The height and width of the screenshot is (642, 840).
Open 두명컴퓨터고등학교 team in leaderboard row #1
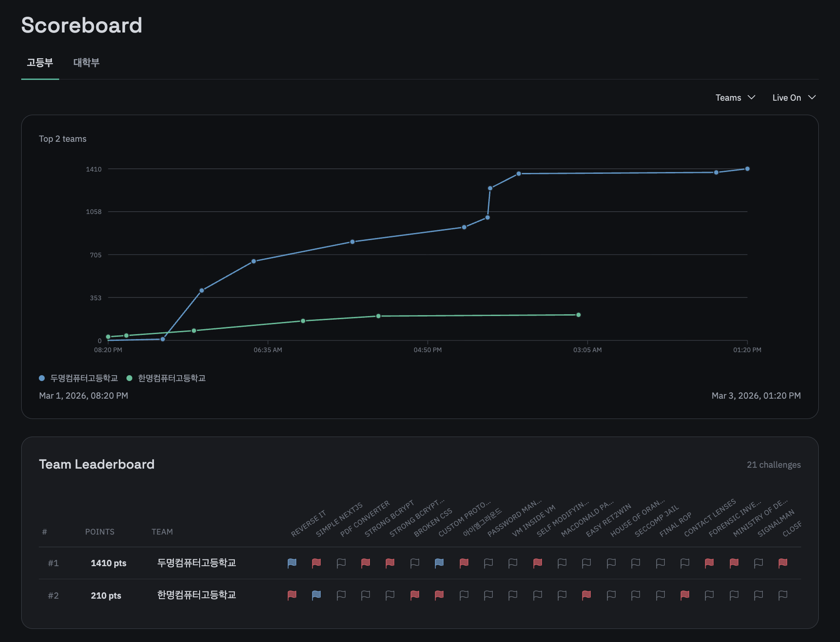196,563
